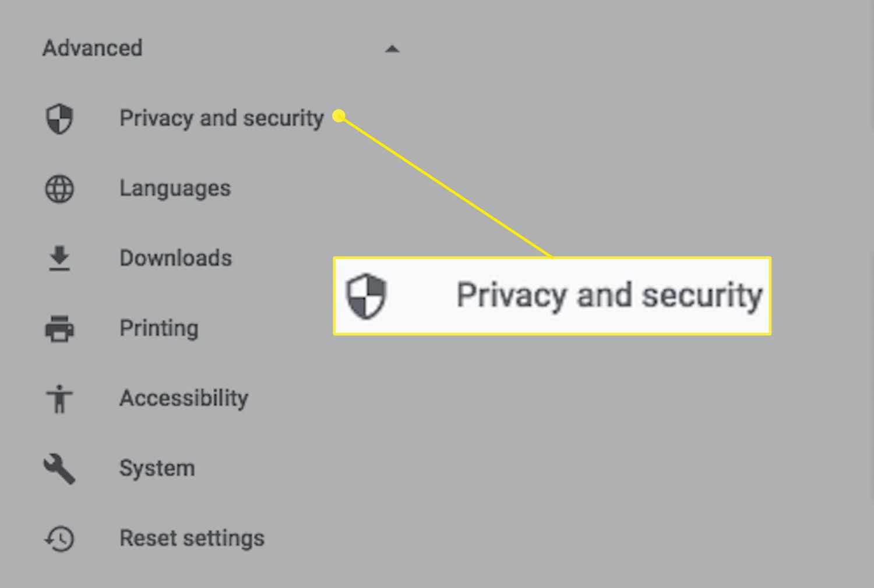Click the Printing printer icon
This screenshot has width=874, height=588.
tap(59, 329)
